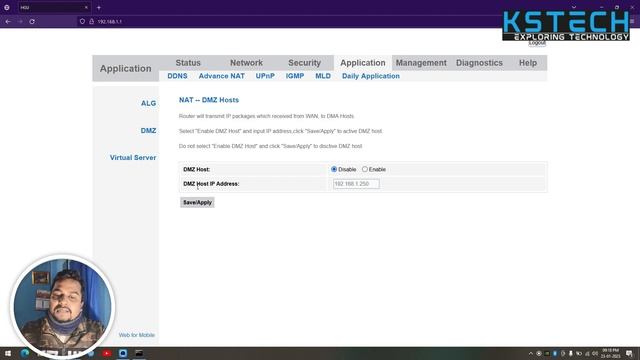
Task: Click the DMZ Host IP Address field
Action: pos(356,184)
